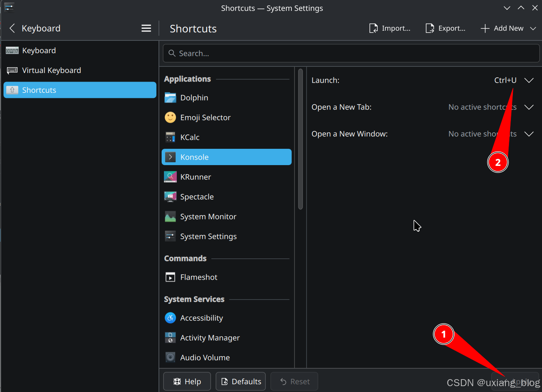Click the System Settings icon in list
The height and width of the screenshot is (392, 542).
[170, 236]
